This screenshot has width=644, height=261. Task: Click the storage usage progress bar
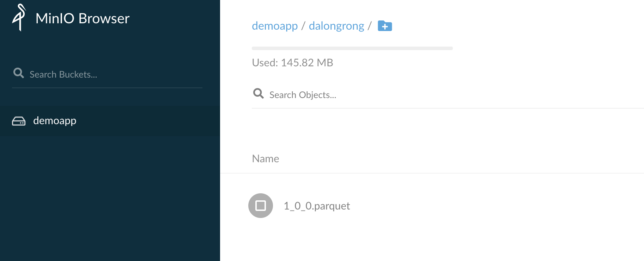pos(352,48)
